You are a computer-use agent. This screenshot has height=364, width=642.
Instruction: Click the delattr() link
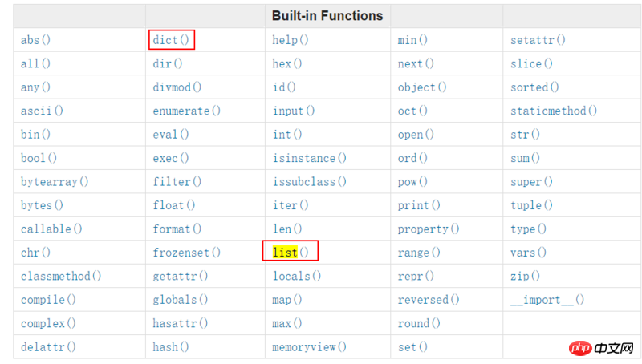[x=48, y=347]
